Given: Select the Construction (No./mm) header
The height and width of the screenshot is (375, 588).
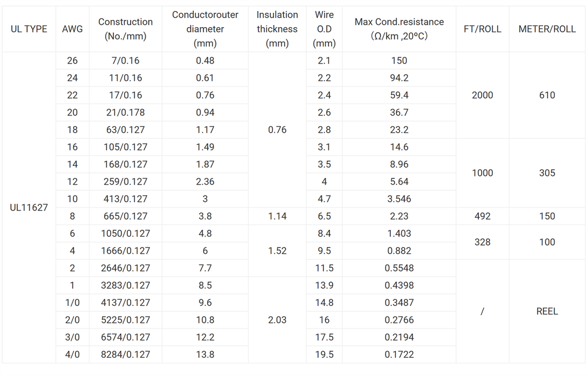Looking at the screenshot, I should (126, 29).
